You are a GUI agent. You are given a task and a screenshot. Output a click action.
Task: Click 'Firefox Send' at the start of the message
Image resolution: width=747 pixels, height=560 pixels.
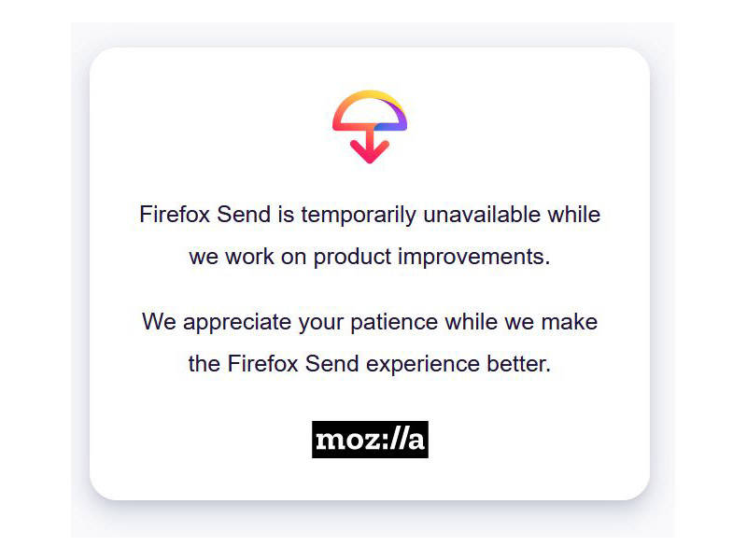point(205,215)
